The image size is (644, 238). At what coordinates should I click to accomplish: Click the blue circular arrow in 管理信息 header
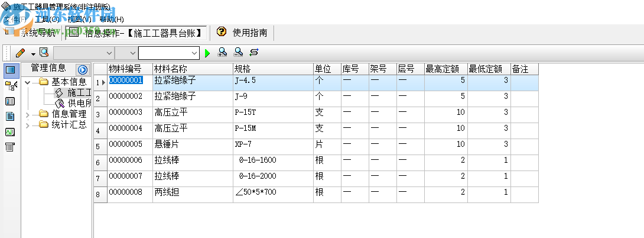click(83, 70)
